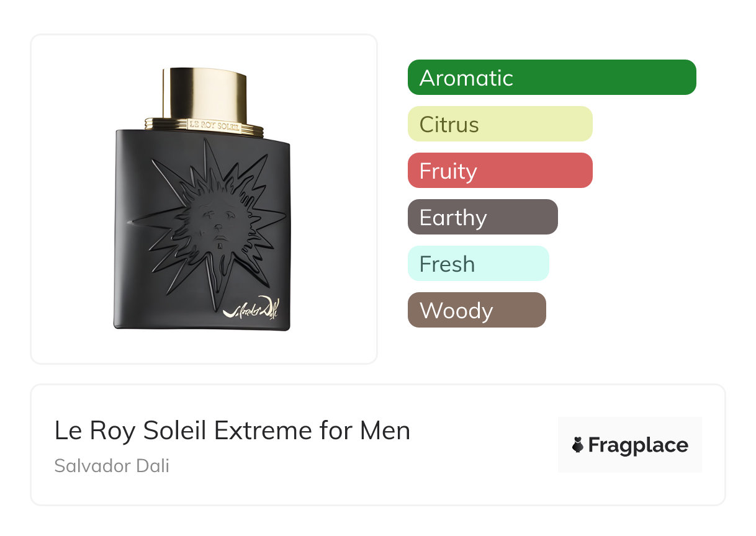
Task: Select the green Aromatic accord bar
Action: [552, 78]
